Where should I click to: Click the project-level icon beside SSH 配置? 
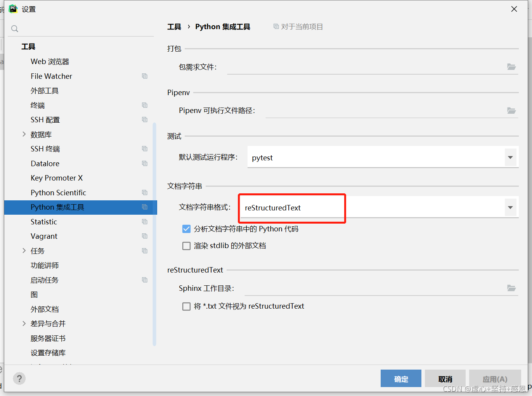(x=145, y=120)
